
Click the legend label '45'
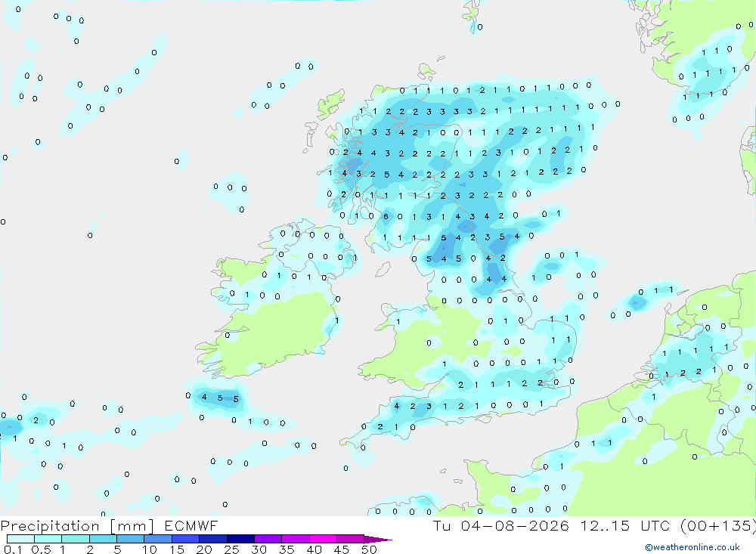342,549
